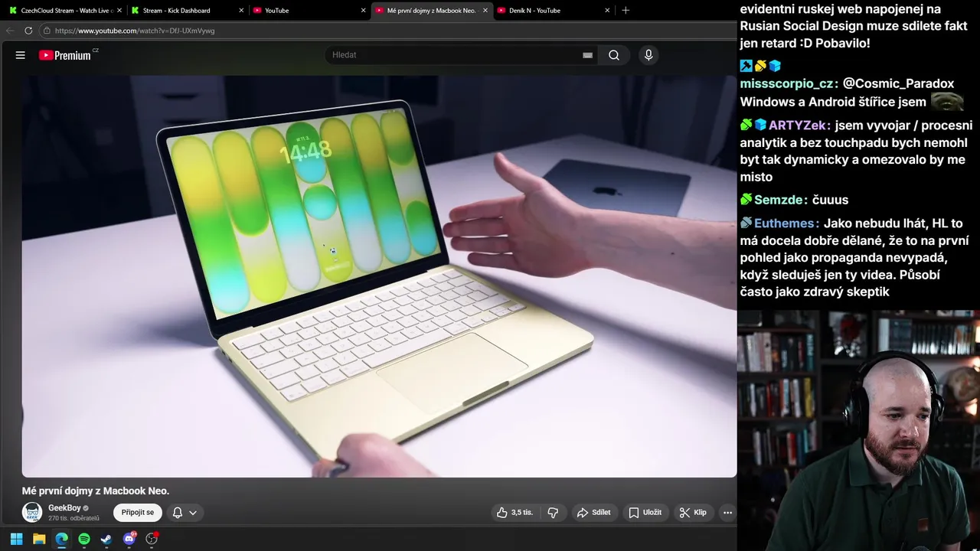
Task: Open the GeekBoy channel name link
Action: click(x=64, y=508)
